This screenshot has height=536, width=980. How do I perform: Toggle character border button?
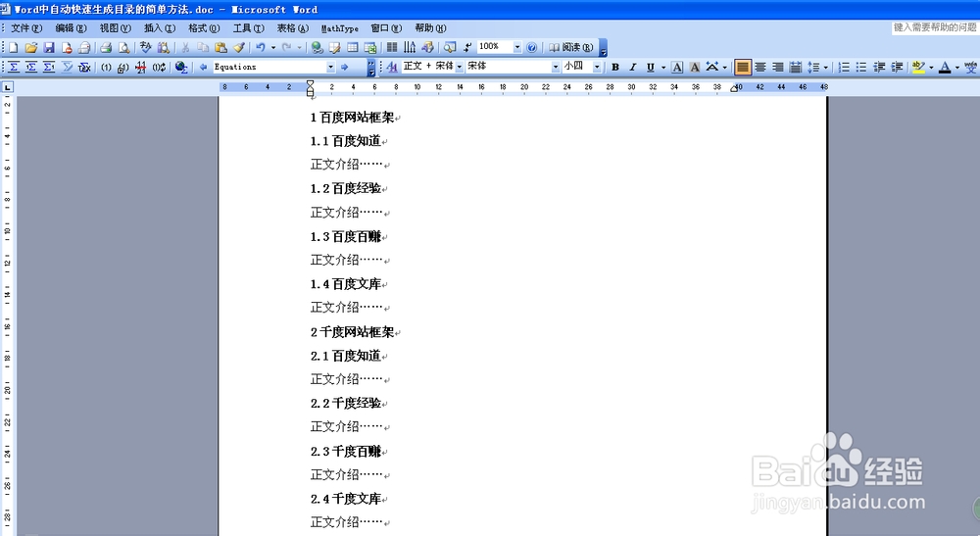tap(677, 67)
